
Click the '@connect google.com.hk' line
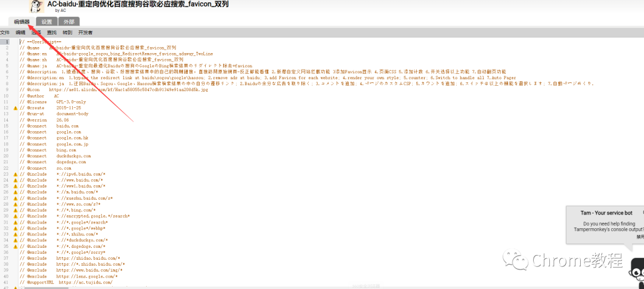tap(54, 138)
